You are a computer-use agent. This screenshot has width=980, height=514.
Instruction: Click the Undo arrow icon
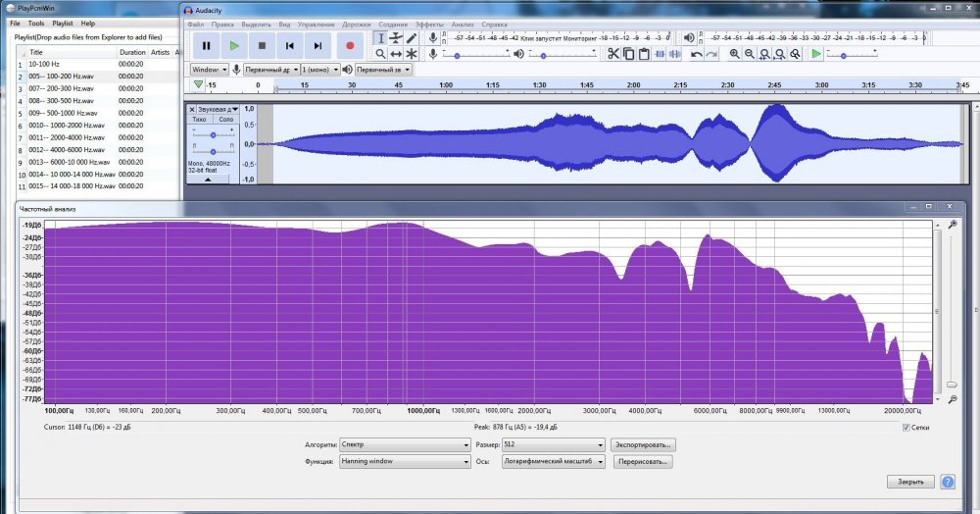[x=696, y=54]
